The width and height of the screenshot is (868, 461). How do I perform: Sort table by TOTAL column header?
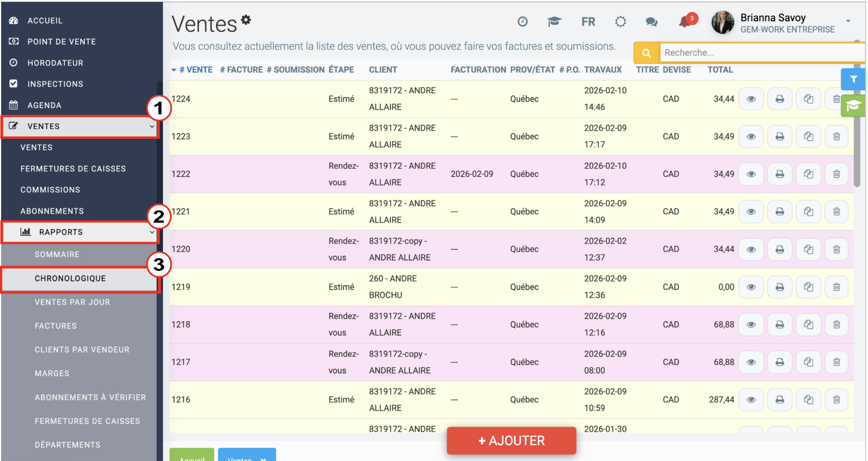pyautogui.click(x=720, y=70)
